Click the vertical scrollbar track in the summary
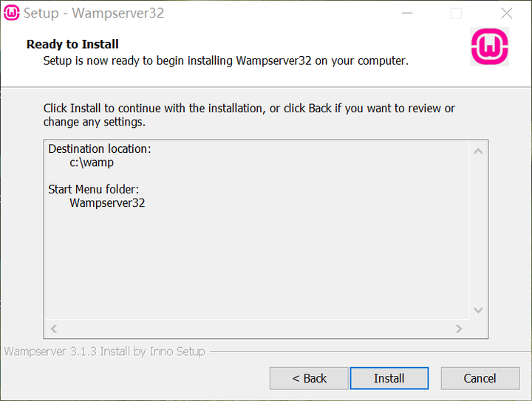532x401 pixels. click(x=478, y=230)
